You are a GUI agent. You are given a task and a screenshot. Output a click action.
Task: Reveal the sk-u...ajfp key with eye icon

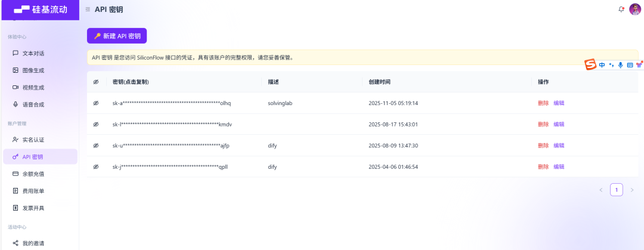(96, 146)
